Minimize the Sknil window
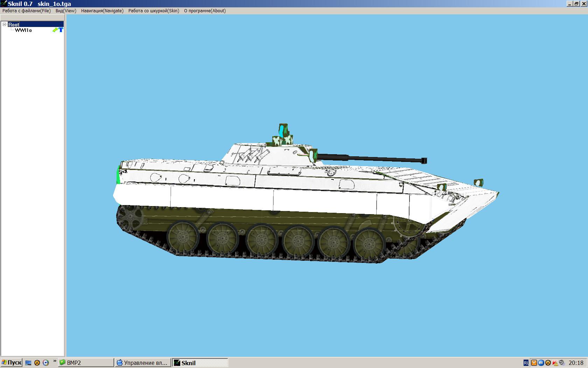The image size is (588, 368). pos(569,4)
